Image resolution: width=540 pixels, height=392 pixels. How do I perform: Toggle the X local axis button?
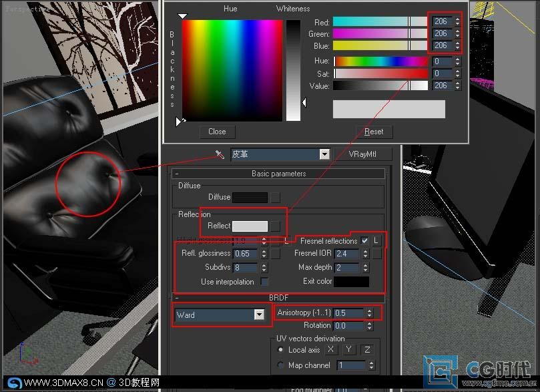(330, 350)
